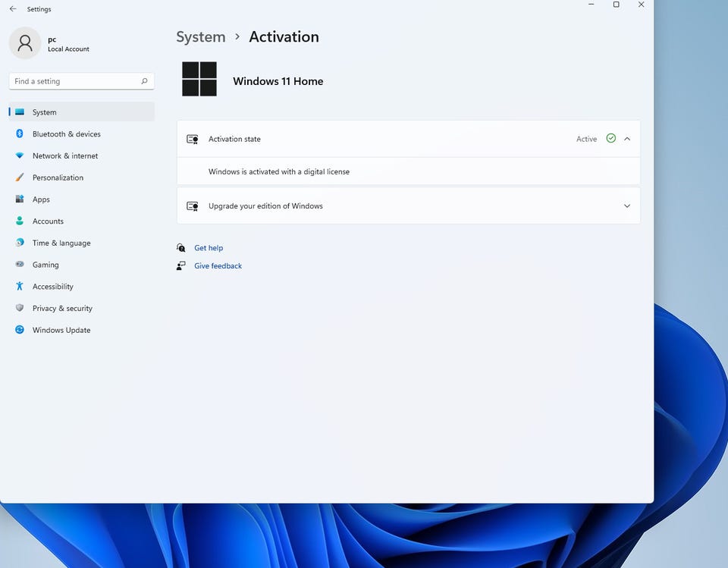Click the System monitor icon in sidebar

[20, 112]
